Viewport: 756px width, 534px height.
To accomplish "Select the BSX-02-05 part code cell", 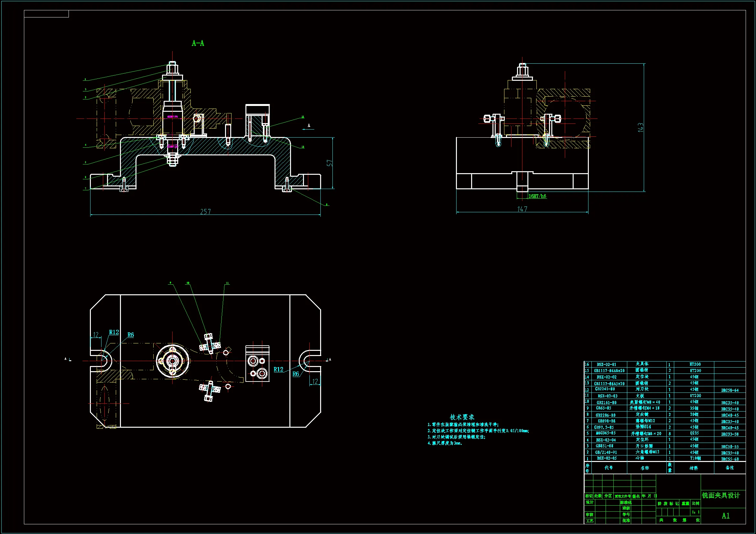I will 607,458.
